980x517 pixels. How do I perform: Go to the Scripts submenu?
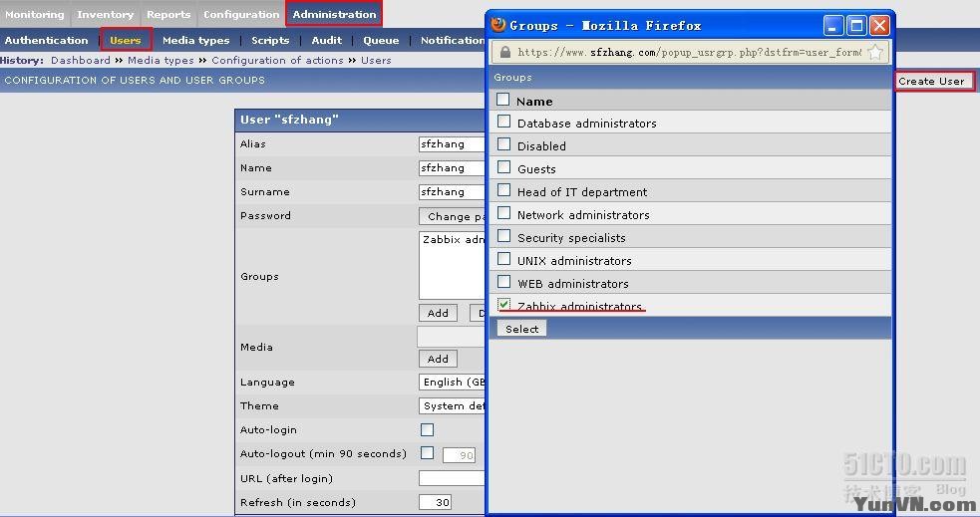click(x=270, y=40)
